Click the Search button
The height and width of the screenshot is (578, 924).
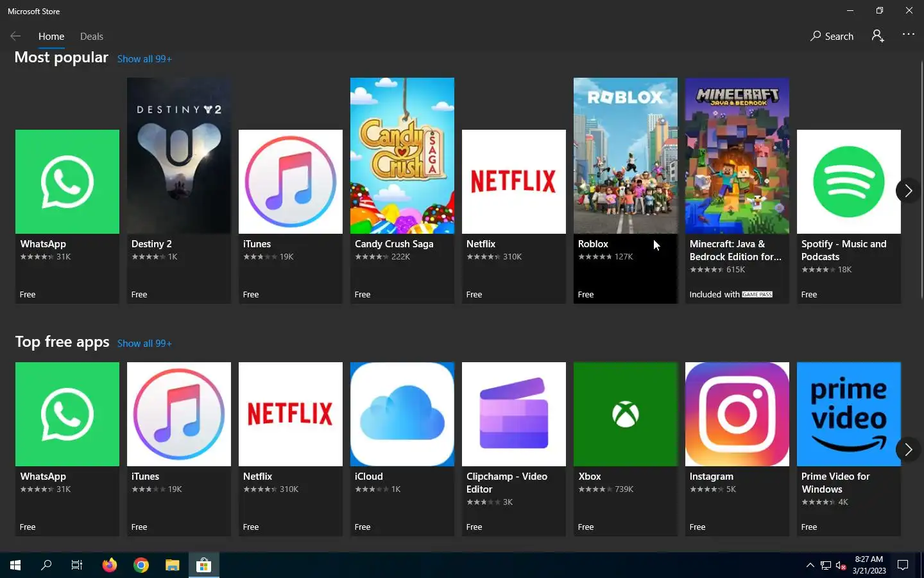[832, 36]
